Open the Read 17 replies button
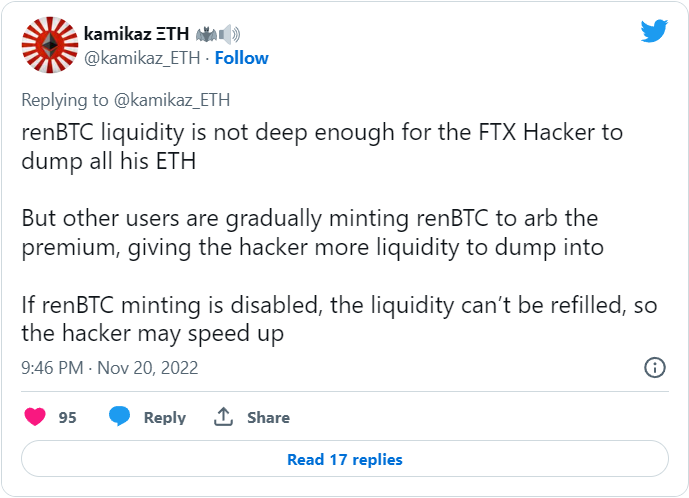This screenshot has width=689, height=498. (345, 459)
